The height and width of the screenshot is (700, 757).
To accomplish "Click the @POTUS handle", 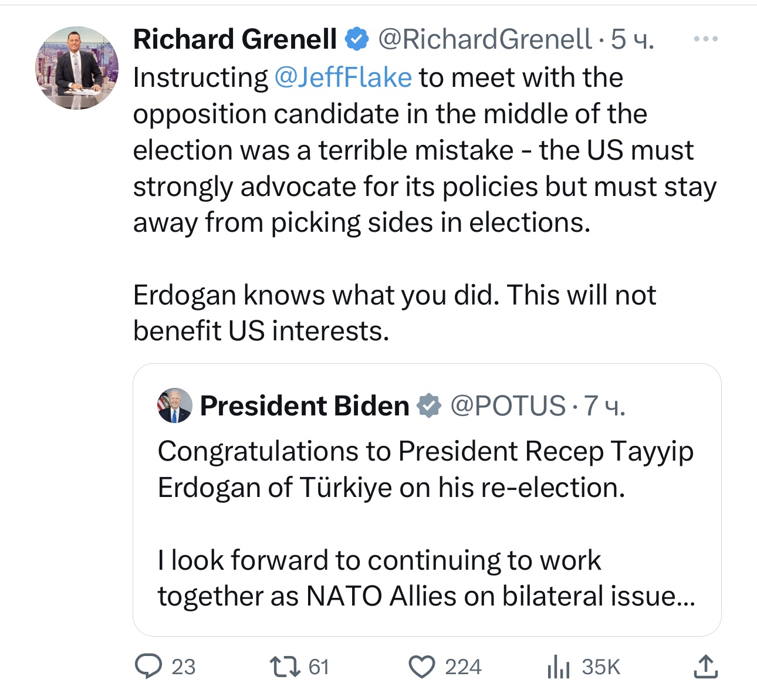I will click(508, 405).
